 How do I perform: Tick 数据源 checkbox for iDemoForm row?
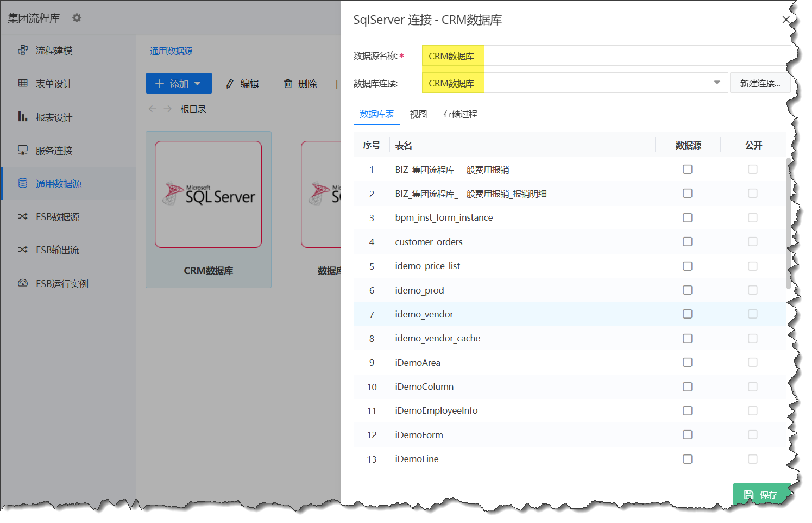coord(688,434)
